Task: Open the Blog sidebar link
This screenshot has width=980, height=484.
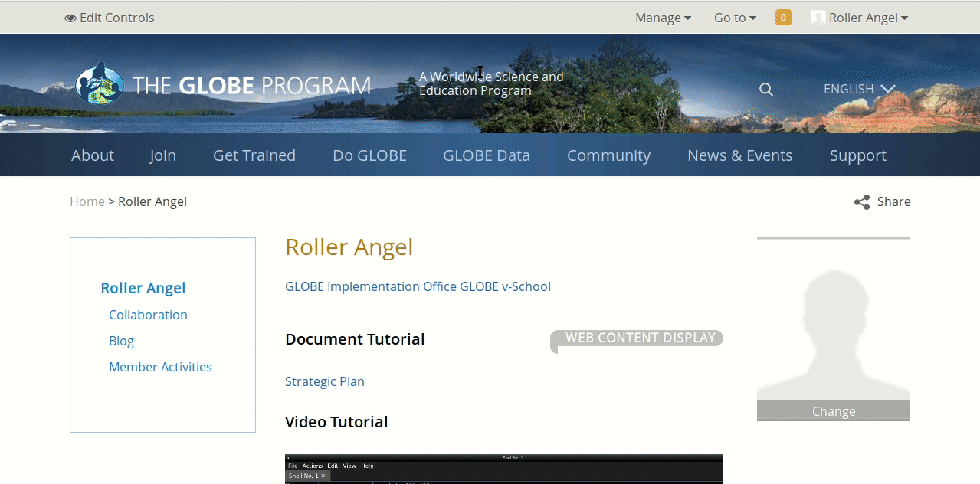Action: 121,341
